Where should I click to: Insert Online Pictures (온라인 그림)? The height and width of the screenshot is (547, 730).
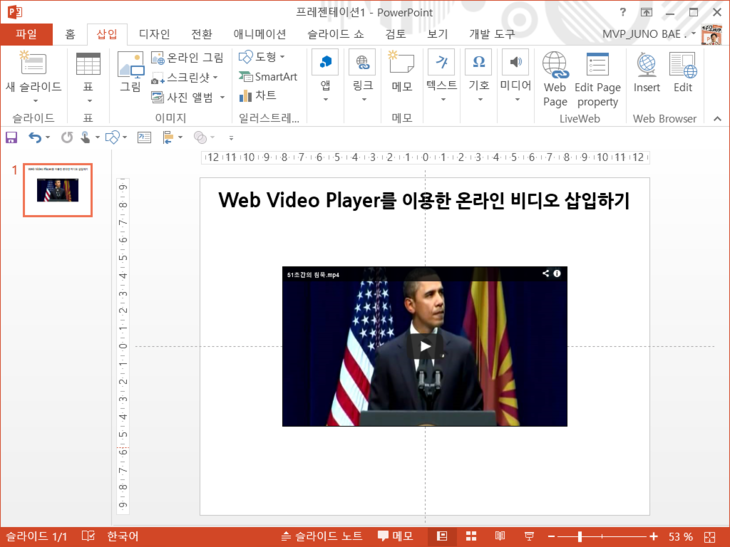coord(187,58)
